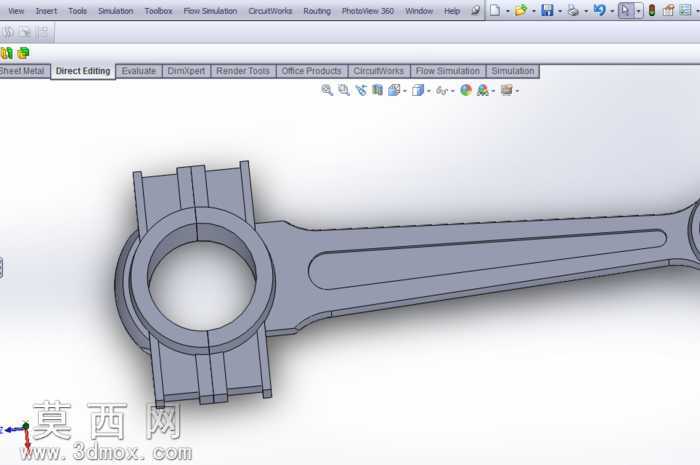Click the Previous View icon
700x465 pixels.
[361, 90]
